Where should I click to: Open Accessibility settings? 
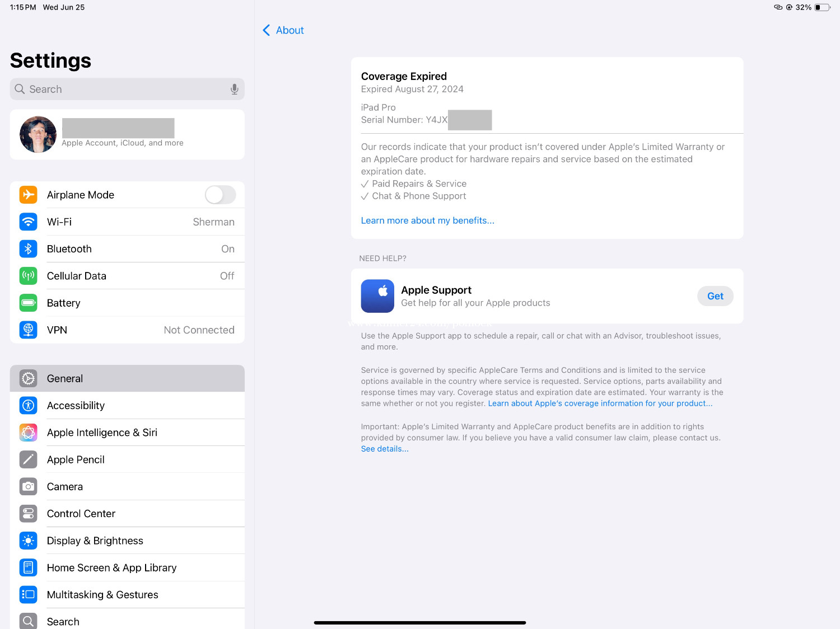tap(127, 405)
